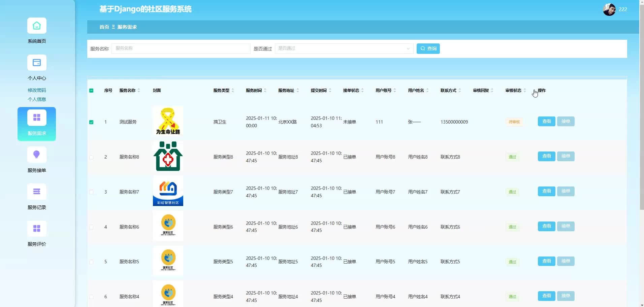Expand the 是否通过 dropdown
Image resolution: width=644 pixels, height=307 pixels.
coord(344,48)
